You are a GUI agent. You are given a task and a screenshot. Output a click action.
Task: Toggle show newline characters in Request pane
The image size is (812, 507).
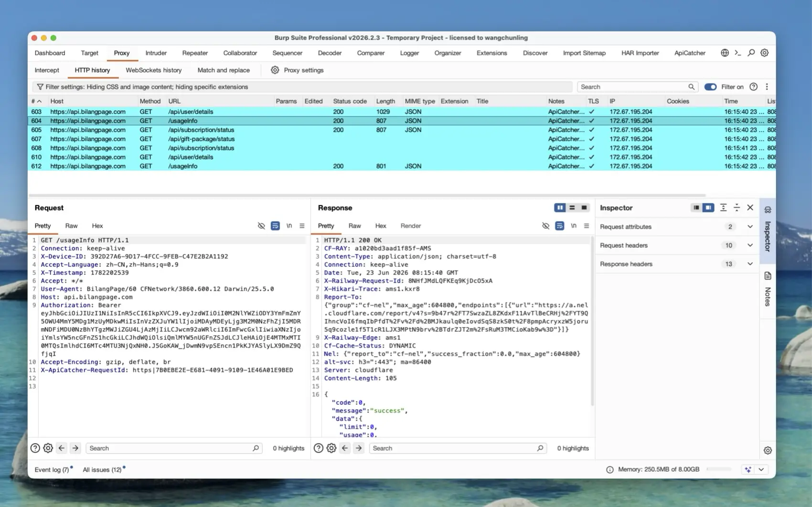289,226
